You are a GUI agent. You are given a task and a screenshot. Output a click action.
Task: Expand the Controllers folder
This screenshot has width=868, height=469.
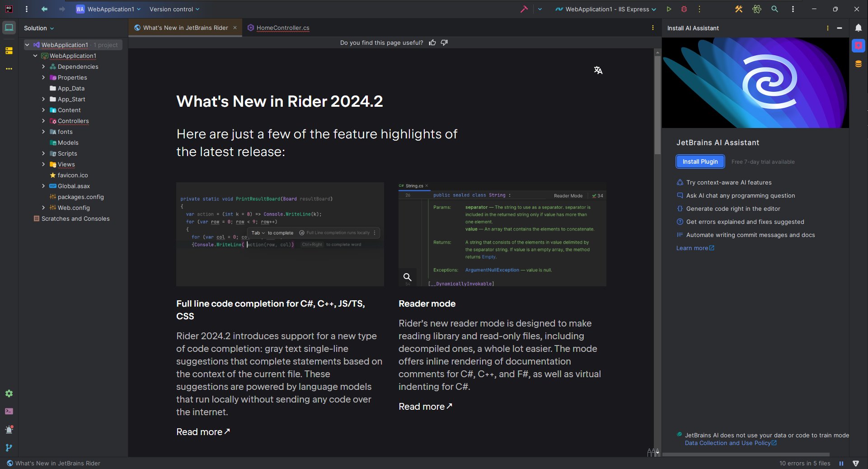coord(43,121)
